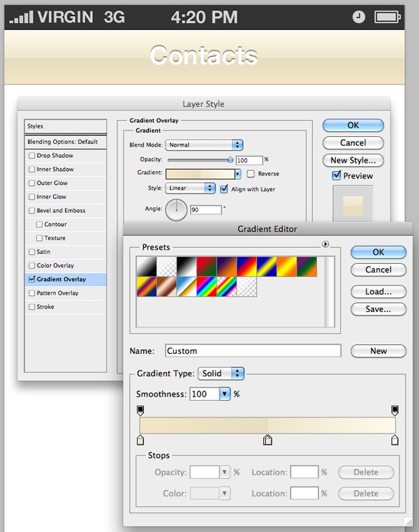Click the gradient Name input field
The height and width of the screenshot is (532, 419).
(x=253, y=350)
